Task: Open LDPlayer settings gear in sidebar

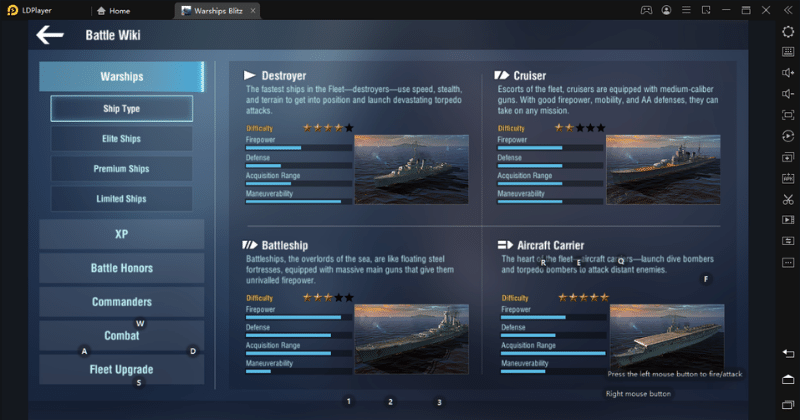Action: pos(788,32)
